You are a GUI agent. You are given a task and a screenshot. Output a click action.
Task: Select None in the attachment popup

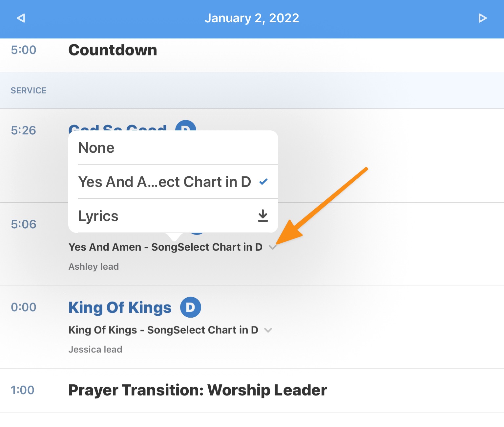(x=173, y=147)
